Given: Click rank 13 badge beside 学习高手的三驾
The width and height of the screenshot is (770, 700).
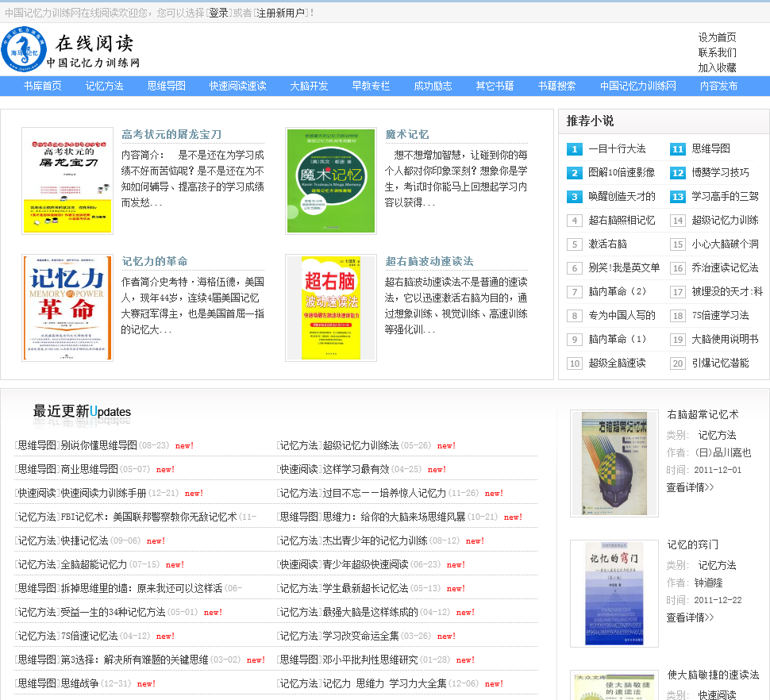Looking at the screenshot, I should pos(678,197).
